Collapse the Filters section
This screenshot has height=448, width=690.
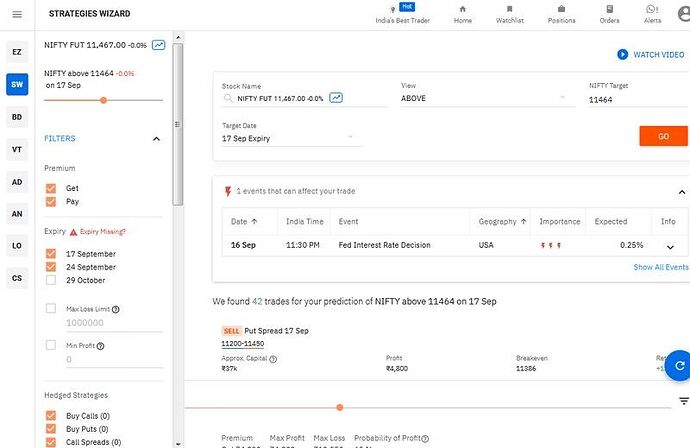(156, 139)
